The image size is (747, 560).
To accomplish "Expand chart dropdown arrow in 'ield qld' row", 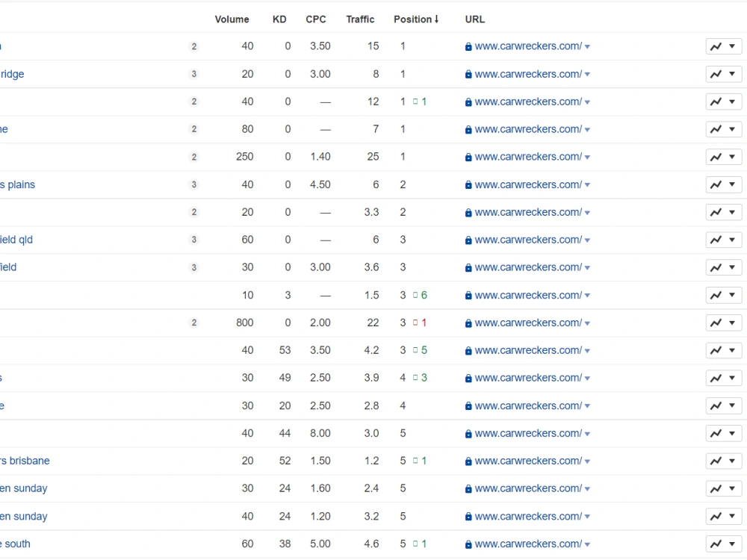I will 732,240.
